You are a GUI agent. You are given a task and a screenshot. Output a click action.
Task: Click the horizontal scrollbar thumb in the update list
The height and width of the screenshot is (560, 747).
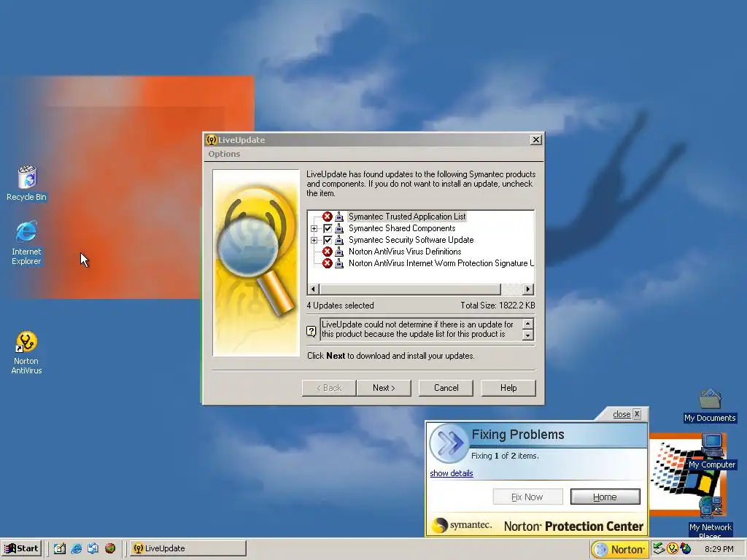(410, 289)
